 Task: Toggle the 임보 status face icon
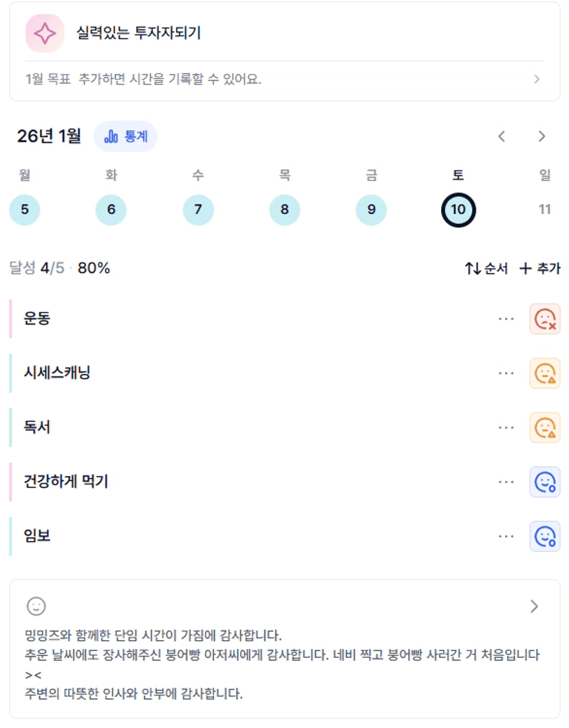[545, 536]
